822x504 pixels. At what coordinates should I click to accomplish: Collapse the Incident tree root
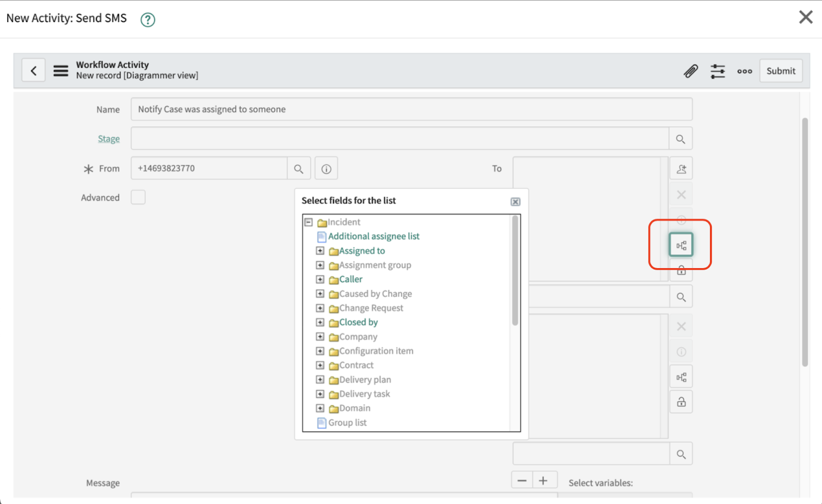tap(309, 222)
